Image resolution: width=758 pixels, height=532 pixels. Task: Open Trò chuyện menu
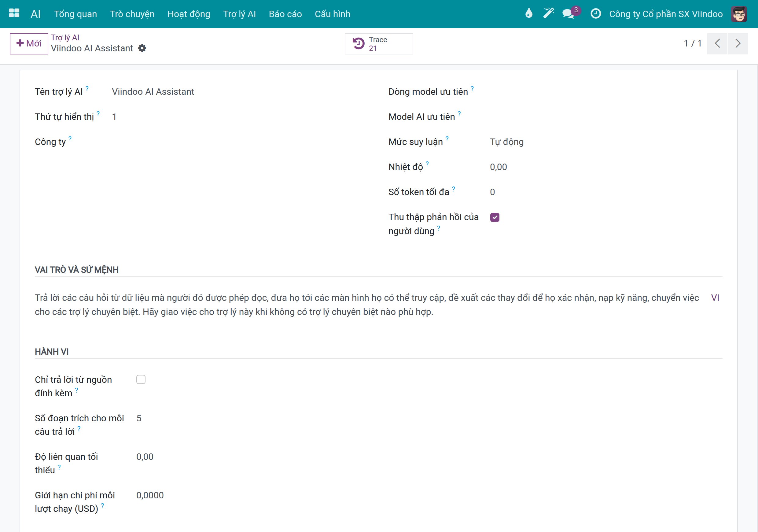coord(132,14)
